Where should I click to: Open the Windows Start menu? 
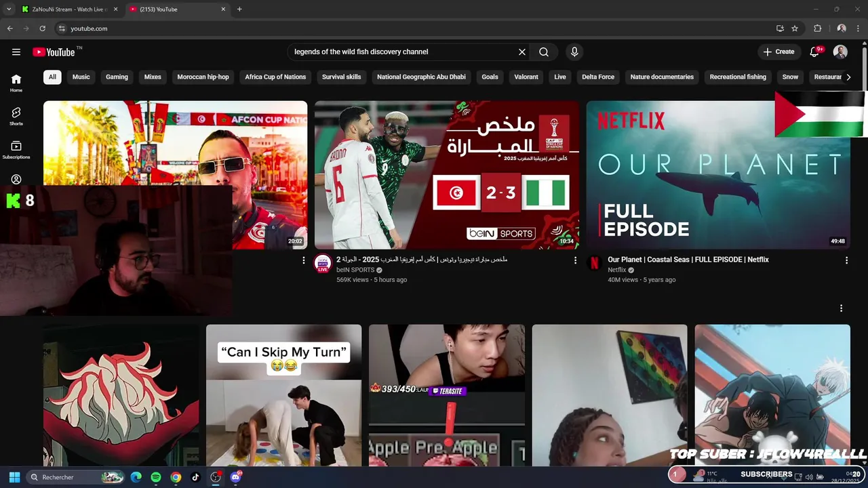(14, 477)
